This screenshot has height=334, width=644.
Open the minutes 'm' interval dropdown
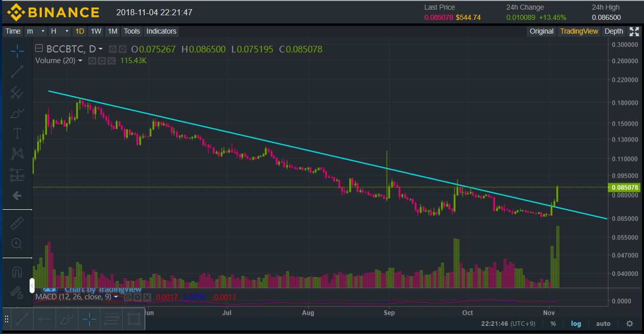36,31
